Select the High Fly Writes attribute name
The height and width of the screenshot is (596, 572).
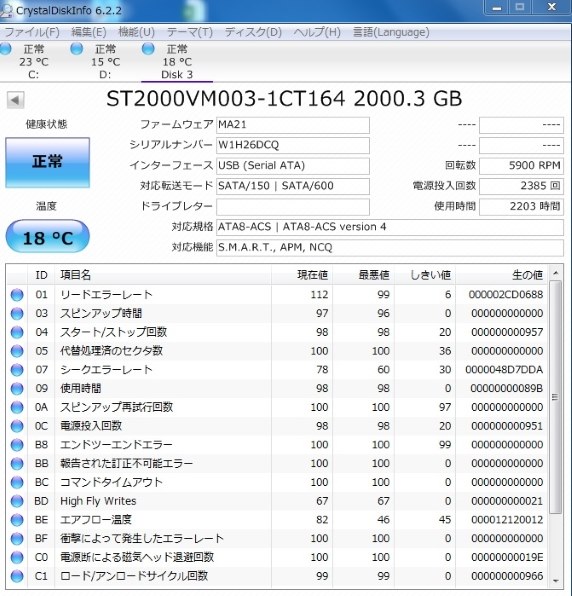tap(98, 501)
